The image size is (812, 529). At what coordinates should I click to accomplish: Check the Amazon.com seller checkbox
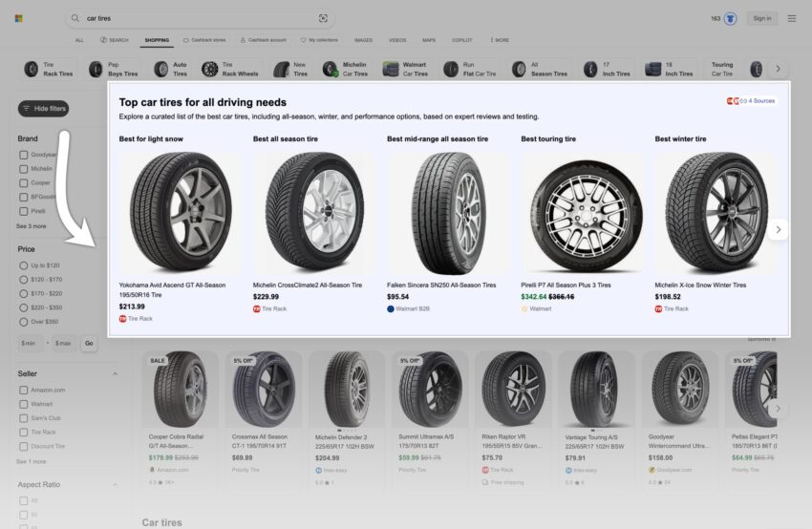pyautogui.click(x=23, y=391)
